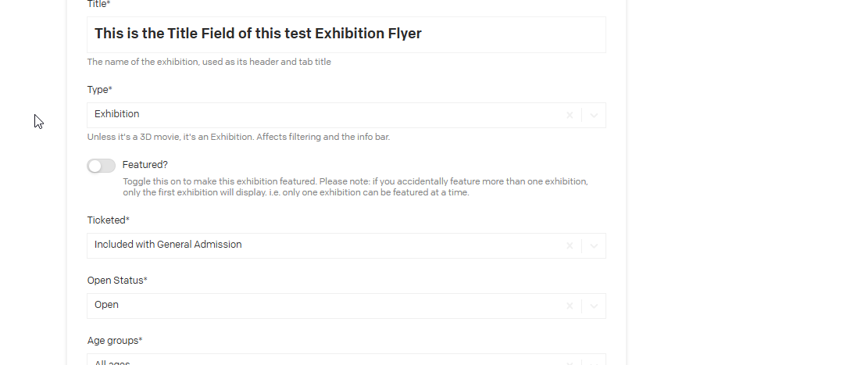Clear the Ticketed field selection
This screenshot has width=868, height=365.
click(x=570, y=245)
